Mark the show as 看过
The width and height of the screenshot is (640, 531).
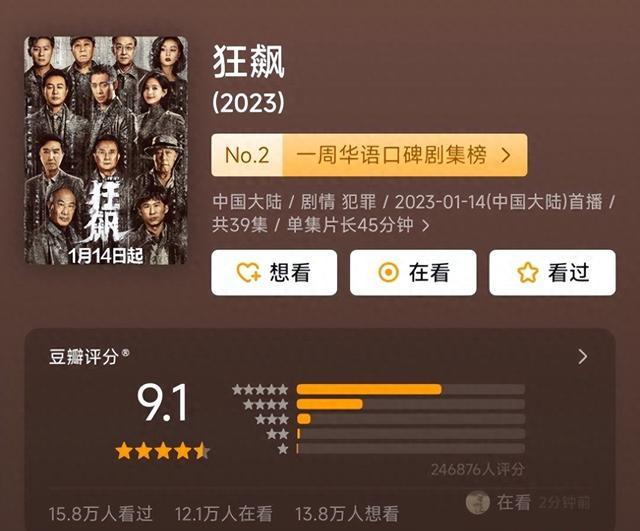click(x=552, y=272)
